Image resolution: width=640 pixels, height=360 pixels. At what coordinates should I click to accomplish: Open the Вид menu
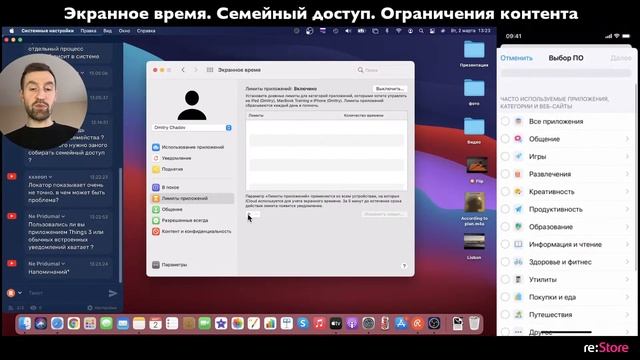(107, 31)
